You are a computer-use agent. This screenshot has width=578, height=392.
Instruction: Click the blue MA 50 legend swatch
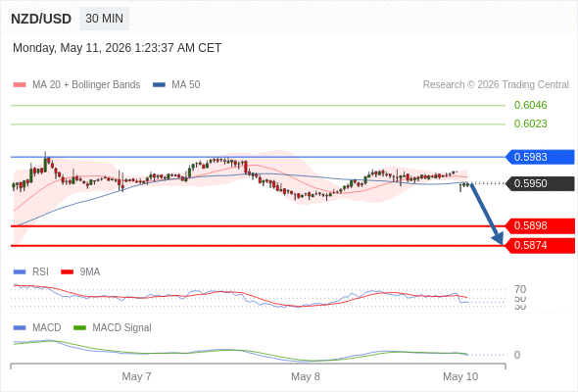point(159,85)
